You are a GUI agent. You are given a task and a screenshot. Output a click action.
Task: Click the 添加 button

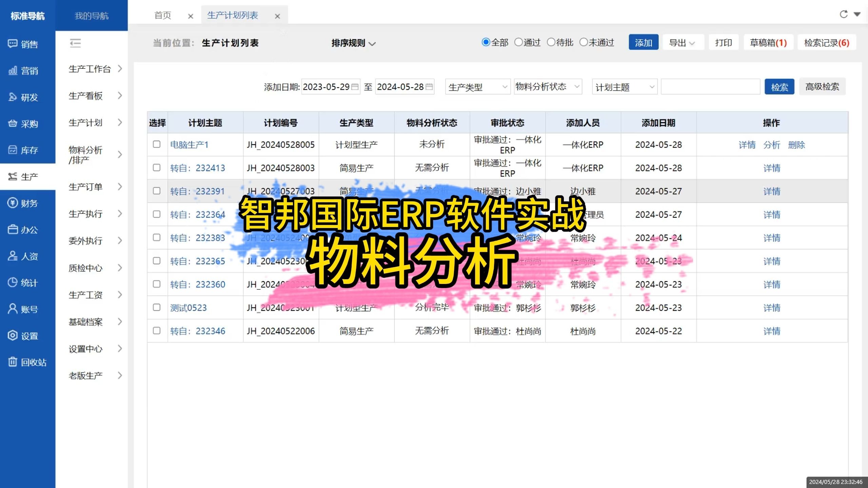[643, 42]
